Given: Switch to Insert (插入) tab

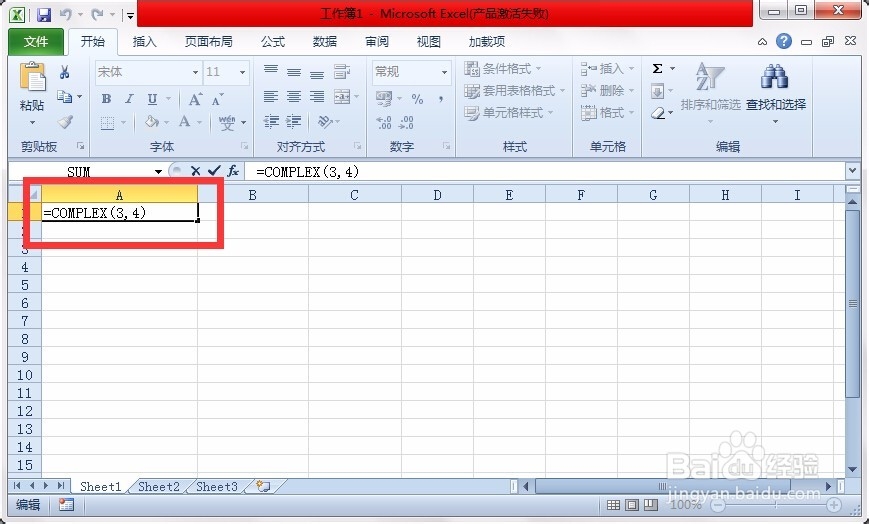Looking at the screenshot, I should (145, 42).
